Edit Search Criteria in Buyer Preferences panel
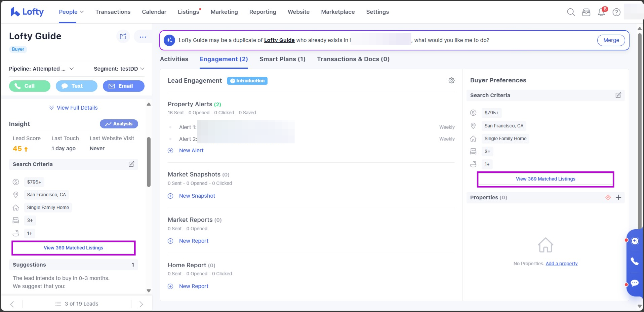Viewport: 644px width, 312px height. [618, 95]
